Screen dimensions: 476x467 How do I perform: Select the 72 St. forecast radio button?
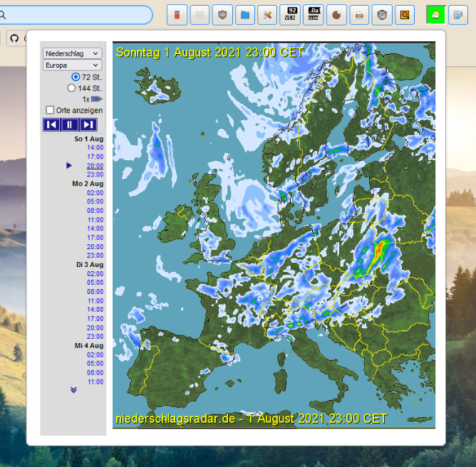[x=76, y=76]
